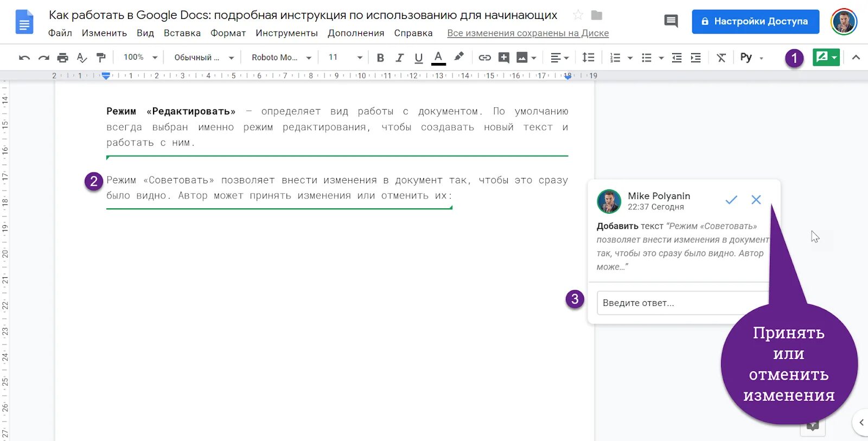Click the 'Mike Polyanin' commenter name

click(659, 196)
